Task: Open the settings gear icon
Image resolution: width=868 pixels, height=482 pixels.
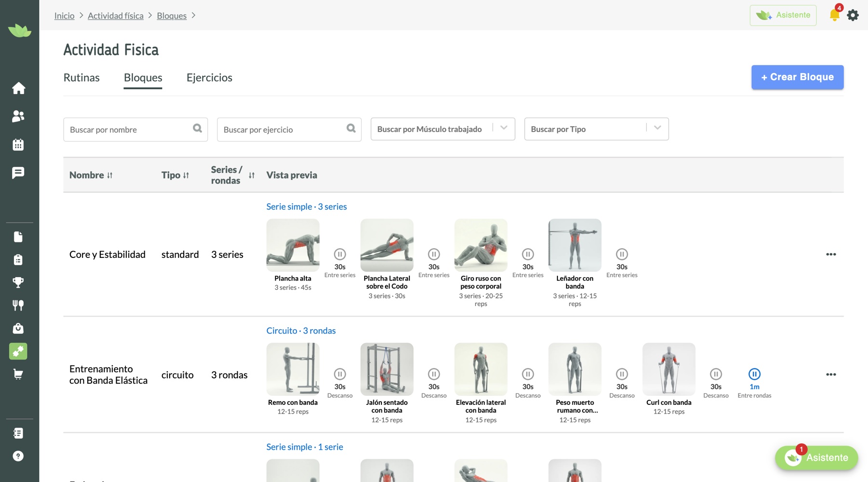Action: pos(853,15)
